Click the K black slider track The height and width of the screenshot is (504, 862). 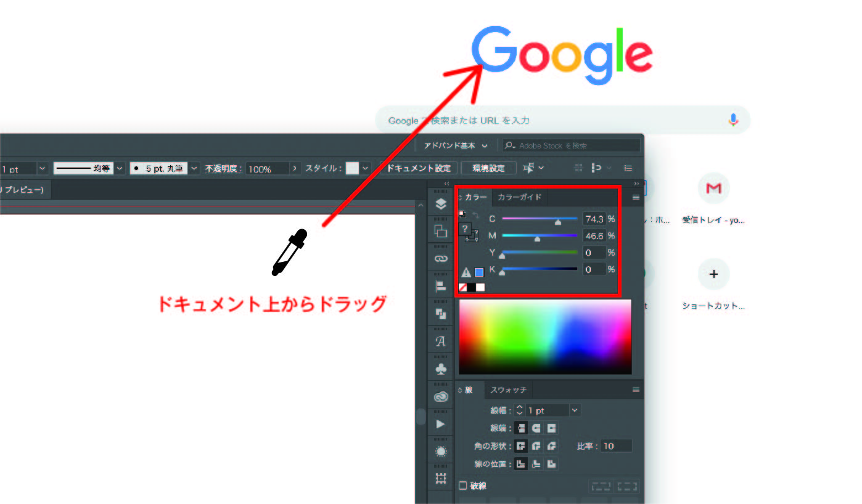540,269
